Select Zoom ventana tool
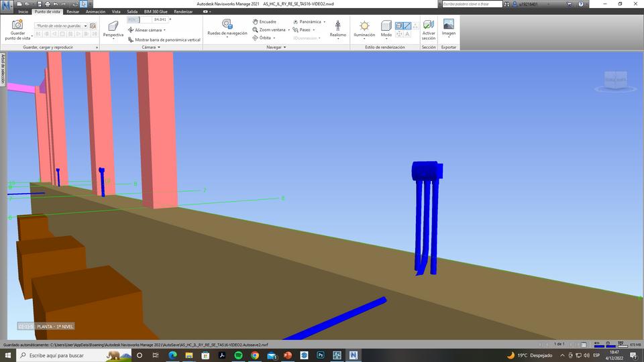644x362 pixels. [268, 30]
